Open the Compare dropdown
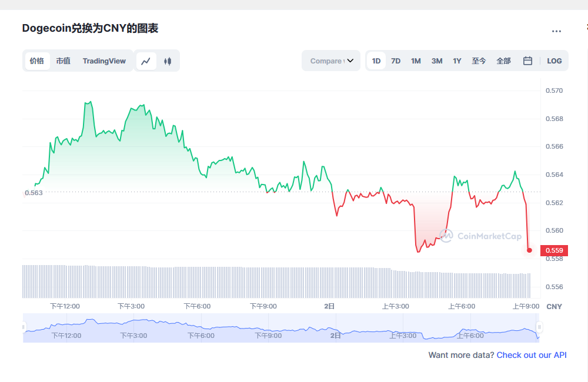 point(330,61)
